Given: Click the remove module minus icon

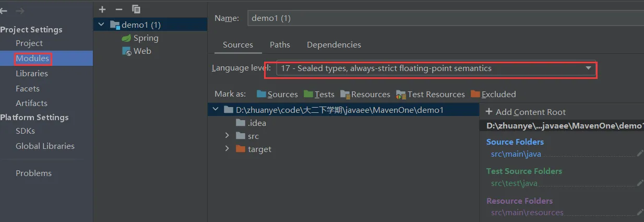Looking at the screenshot, I should [x=119, y=9].
